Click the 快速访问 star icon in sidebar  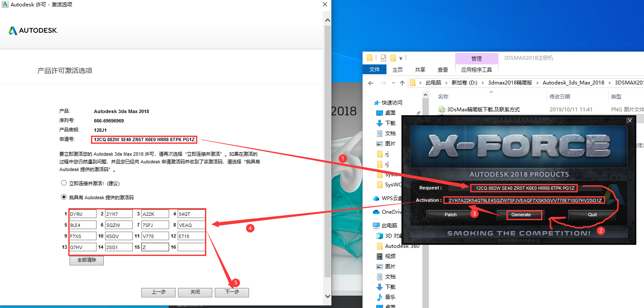click(x=376, y=103)
